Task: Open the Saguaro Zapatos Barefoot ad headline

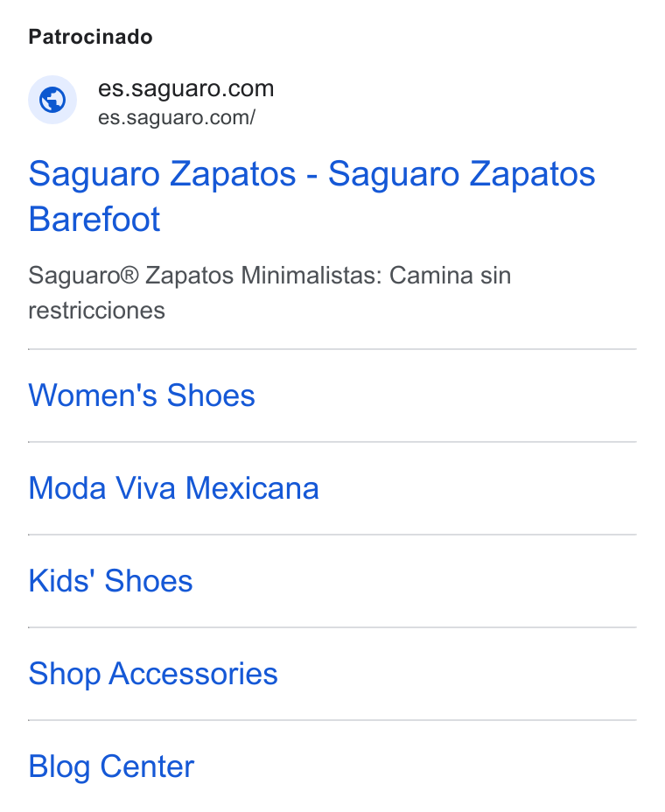Action: pyautogui.click(x=311, y=196)
